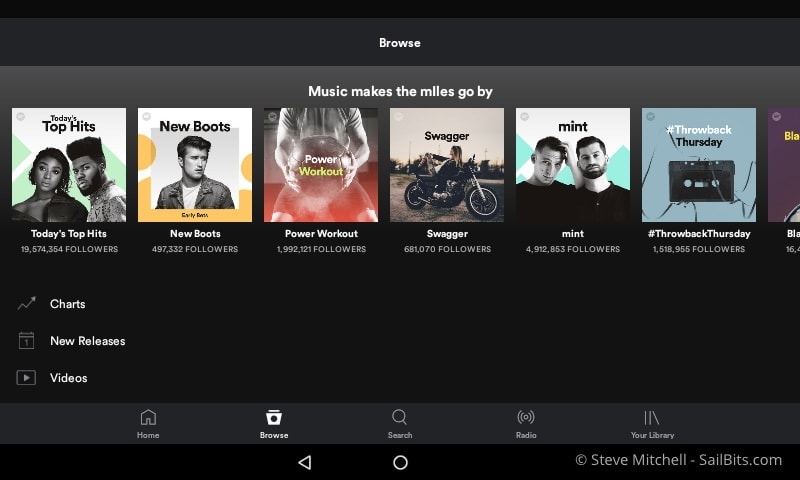This screenshot has width=800, height=480.
Task: Tap the Search tab label
Action: click(x=399, y=435)
